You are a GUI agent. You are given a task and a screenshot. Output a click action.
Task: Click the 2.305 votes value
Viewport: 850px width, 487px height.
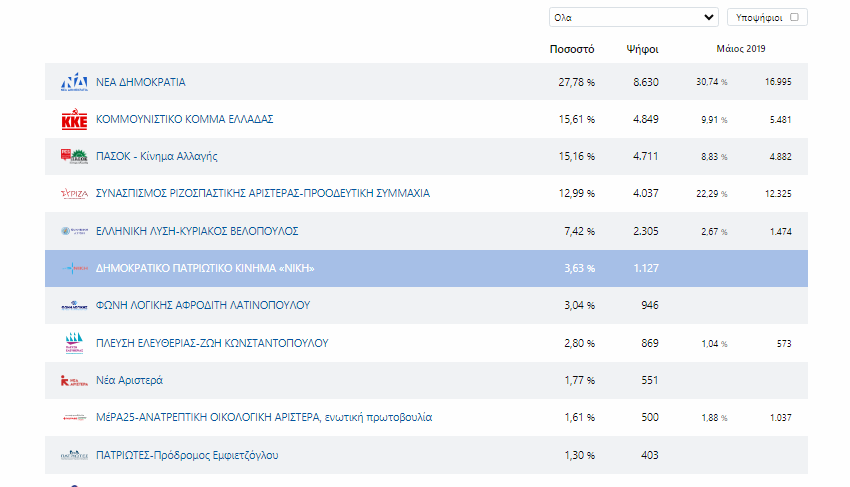(x=646, y=231)
